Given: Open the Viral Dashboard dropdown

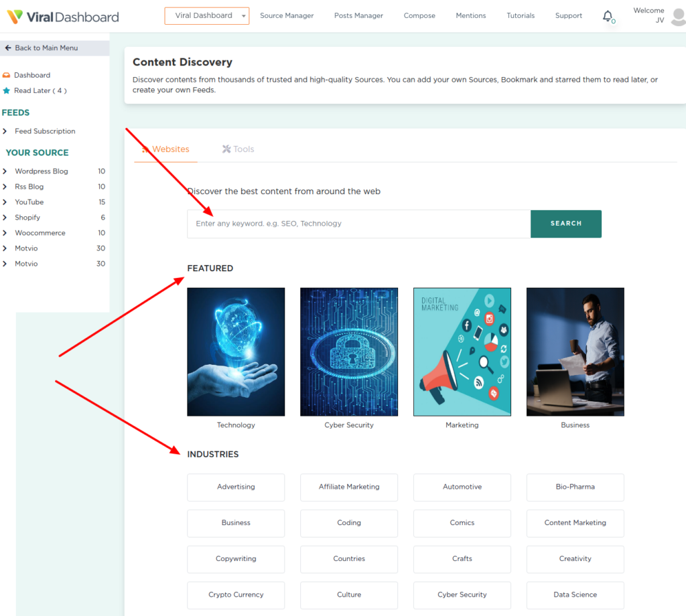Looking at the screenshot, I should pos(207,16).
